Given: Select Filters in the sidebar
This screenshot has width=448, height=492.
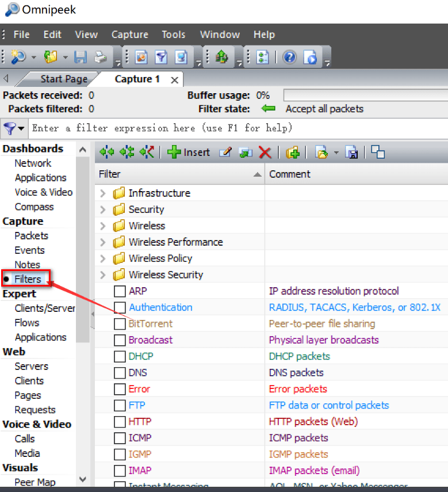Looking at the screenshot, I should pos(28,279).
